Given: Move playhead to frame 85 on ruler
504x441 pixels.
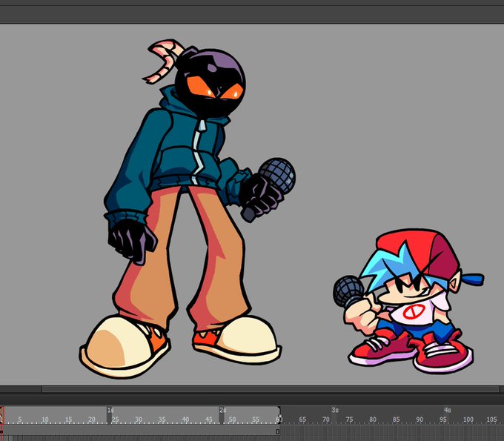Looking at the screenshot, I should coord(397,420).
